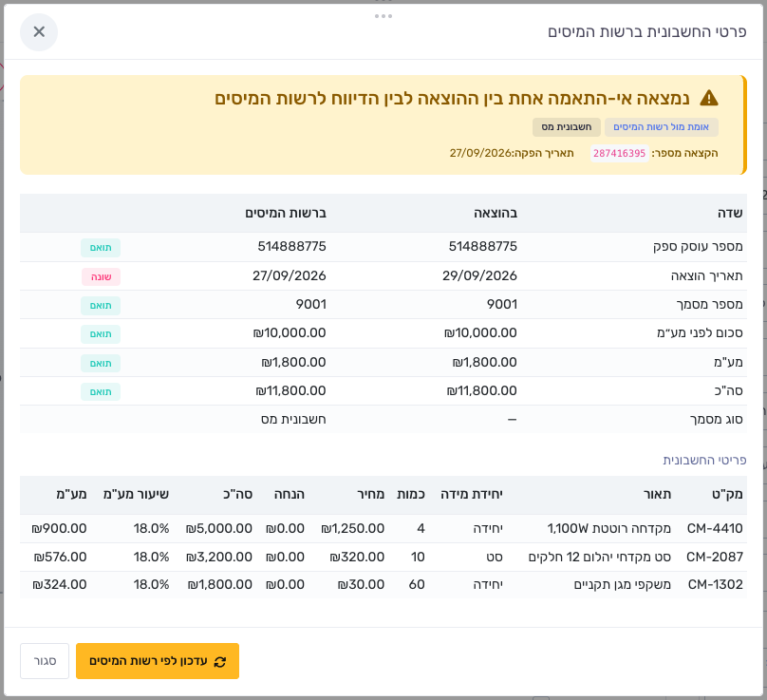The height and width of the screenshot is (700, 767).
Task: Click description מקדחה רוטטת 1,100W
Action: (609, 529)
